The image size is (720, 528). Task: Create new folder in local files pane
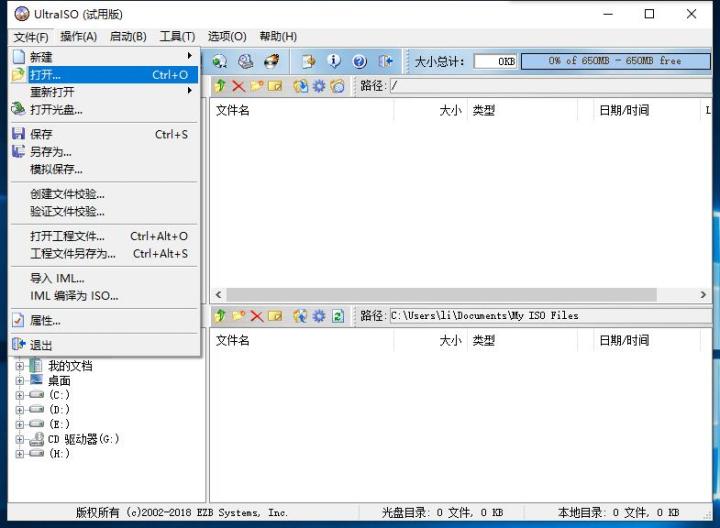coord(238,315)
